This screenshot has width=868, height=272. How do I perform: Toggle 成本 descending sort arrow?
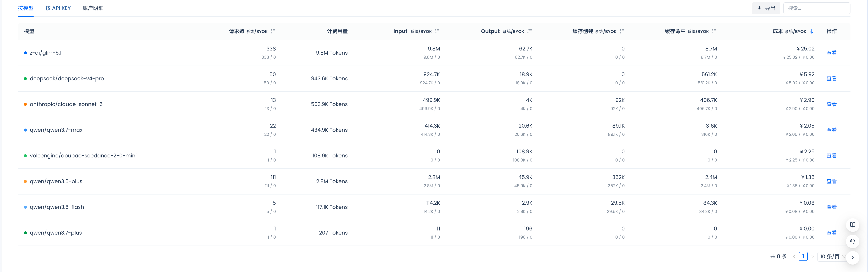pos(812,31)
